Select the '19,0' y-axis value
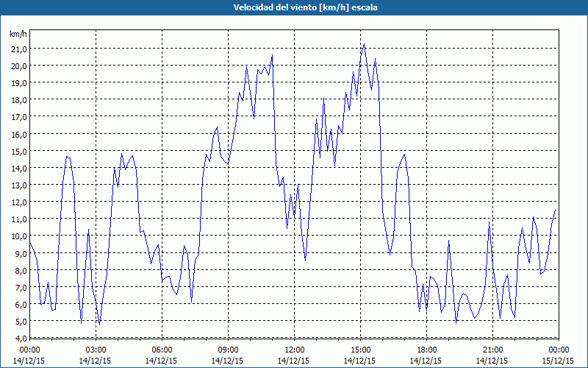The width and height of the screenshot is (588, 368). [x=18, y=83]
